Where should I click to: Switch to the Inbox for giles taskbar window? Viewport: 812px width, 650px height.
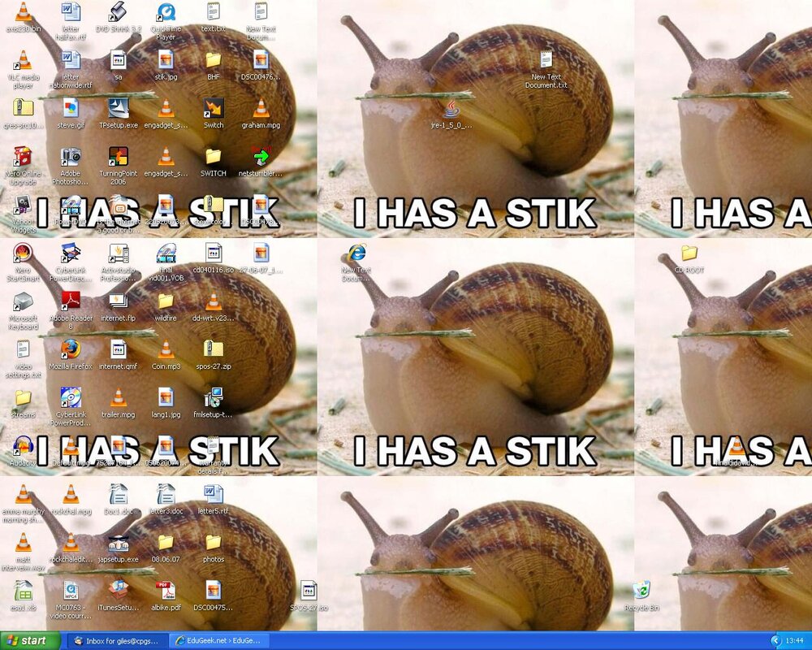(x=117, y=641)
